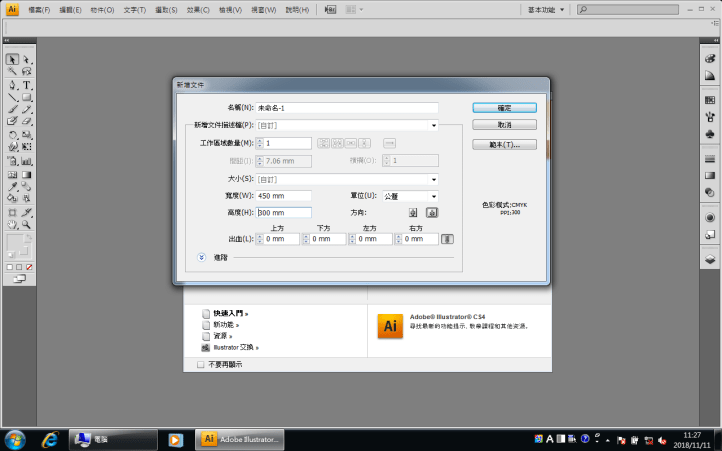Click the Fill color swatch in toolbox
This screenshot has height=451, width=722.
click(x=16, y=243)
